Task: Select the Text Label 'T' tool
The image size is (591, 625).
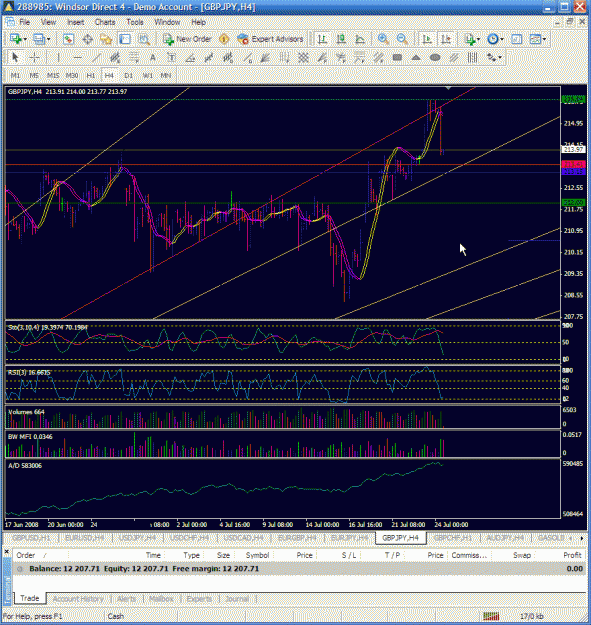Action: point(172,57)
